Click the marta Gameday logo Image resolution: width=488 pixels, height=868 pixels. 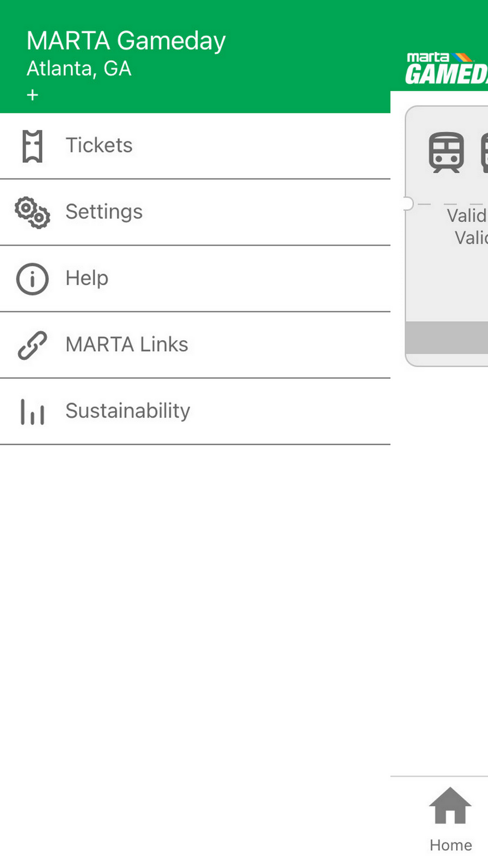447,69
